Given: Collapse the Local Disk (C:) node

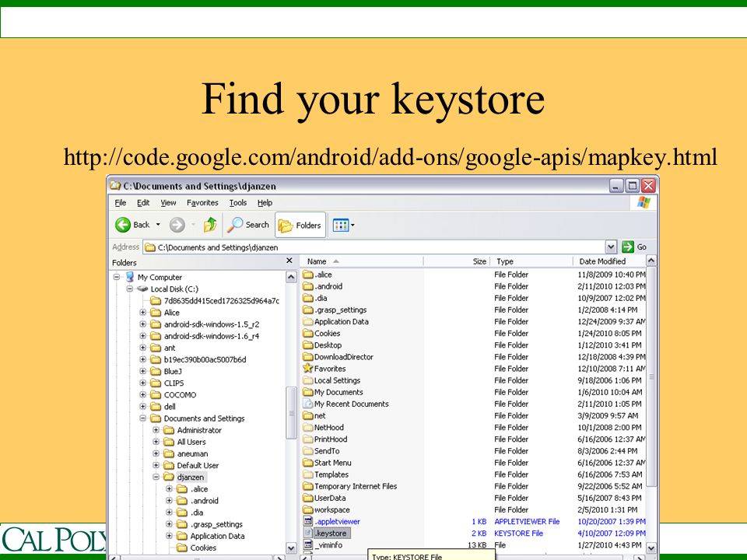Looking at the screenshot, I should [x=130, y=289].
